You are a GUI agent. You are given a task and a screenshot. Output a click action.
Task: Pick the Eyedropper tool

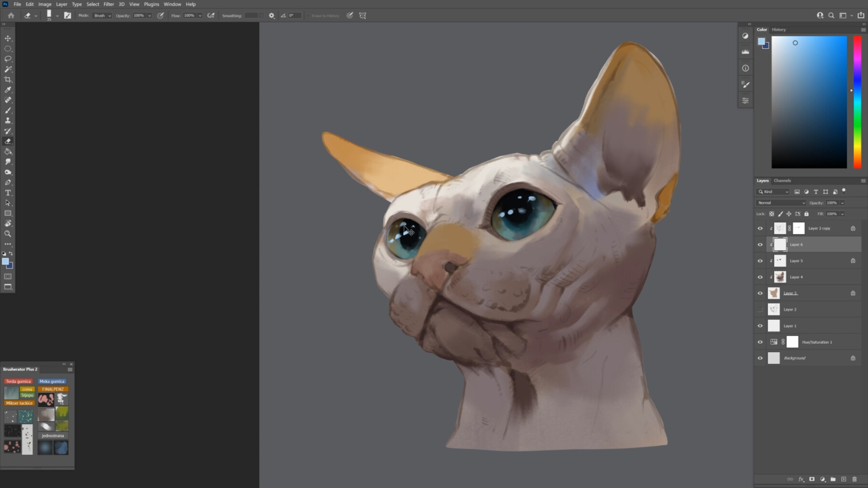point(8,90)
